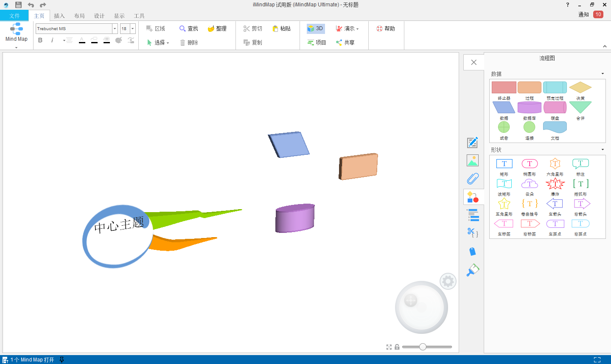
Task: Select the paintbrush style sidebar icon
Action: tap(473, 270)
